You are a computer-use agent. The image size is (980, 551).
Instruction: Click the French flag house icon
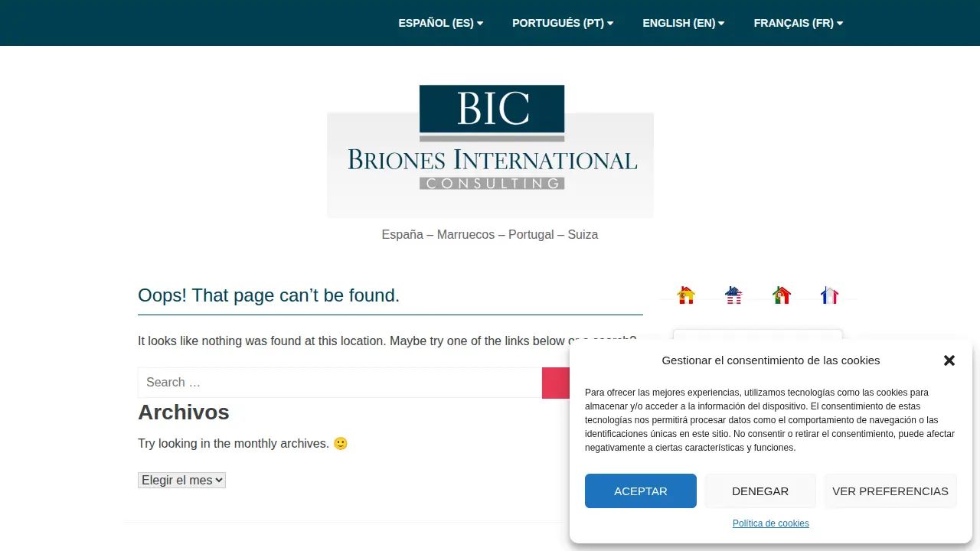point(829,295)
